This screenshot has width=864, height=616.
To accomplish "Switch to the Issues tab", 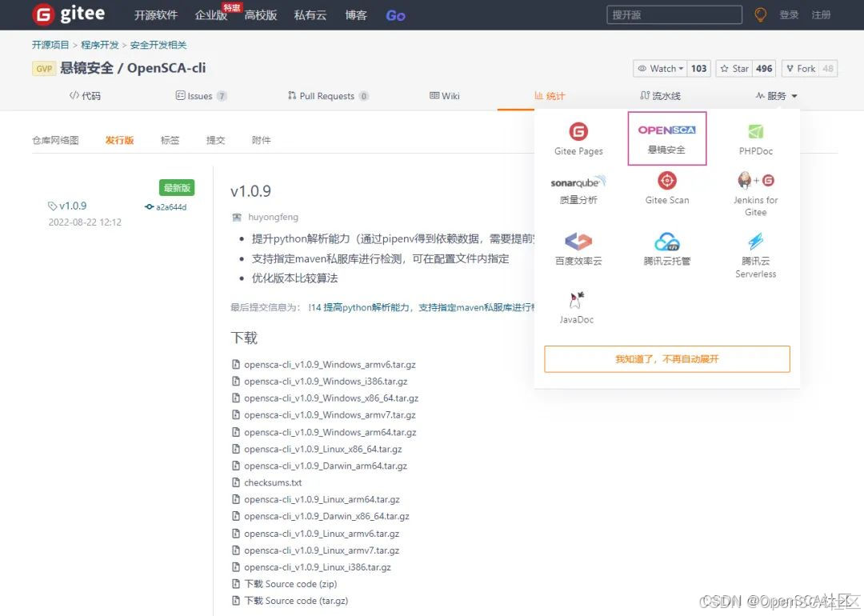I will pyautogui.click(x=201, y=96).
